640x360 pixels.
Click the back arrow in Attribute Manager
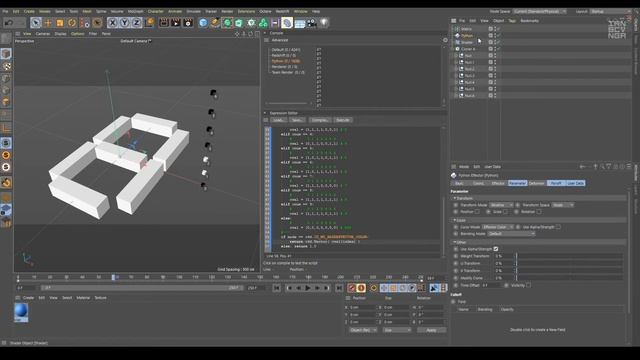pyautogui.click(x=582, y=167)
